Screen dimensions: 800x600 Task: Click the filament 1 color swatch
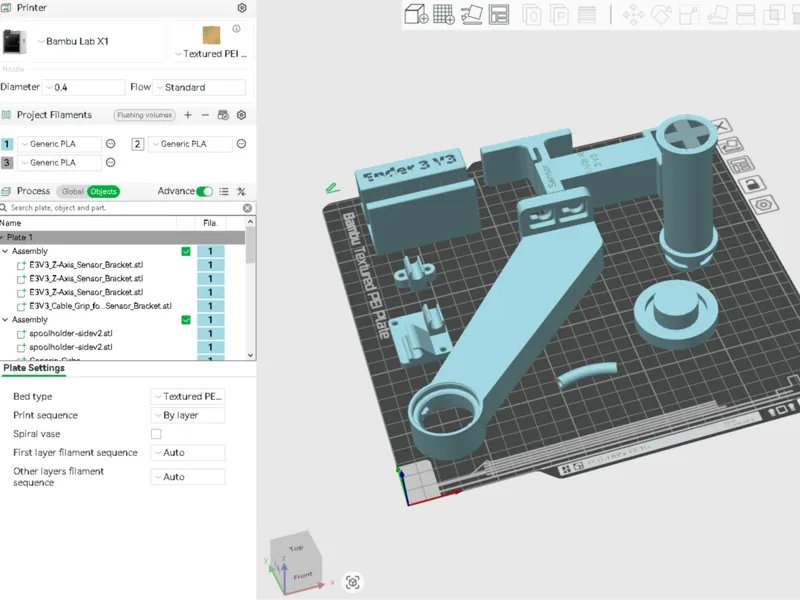7,144
